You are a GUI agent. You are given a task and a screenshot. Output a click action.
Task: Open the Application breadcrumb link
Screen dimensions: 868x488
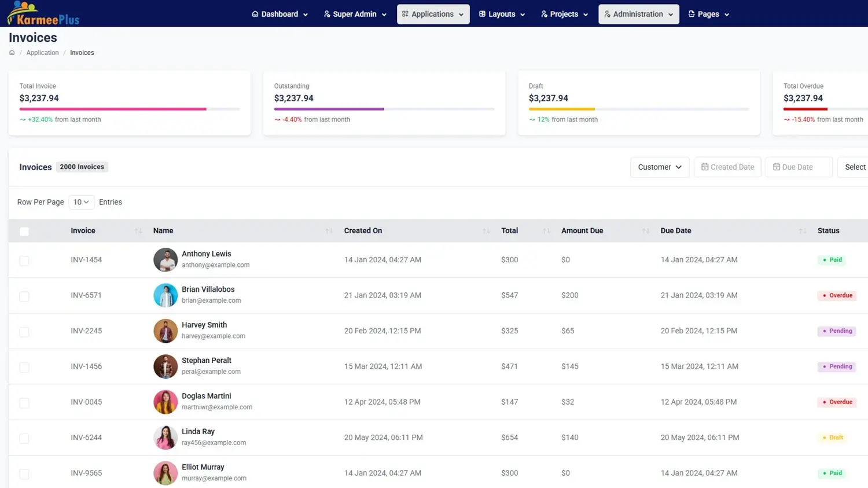[42, 53]
